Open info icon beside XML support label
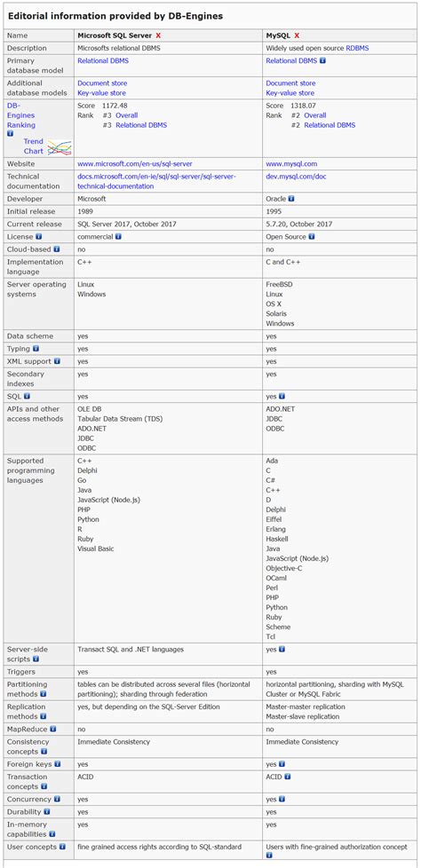This screenshot has height=868, width=421. pos(57,361)
